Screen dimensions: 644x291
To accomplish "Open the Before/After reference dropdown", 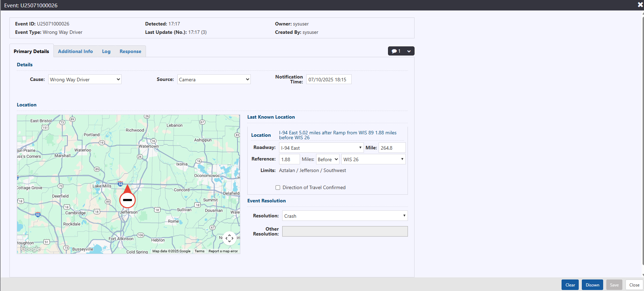I will point(328,159).
